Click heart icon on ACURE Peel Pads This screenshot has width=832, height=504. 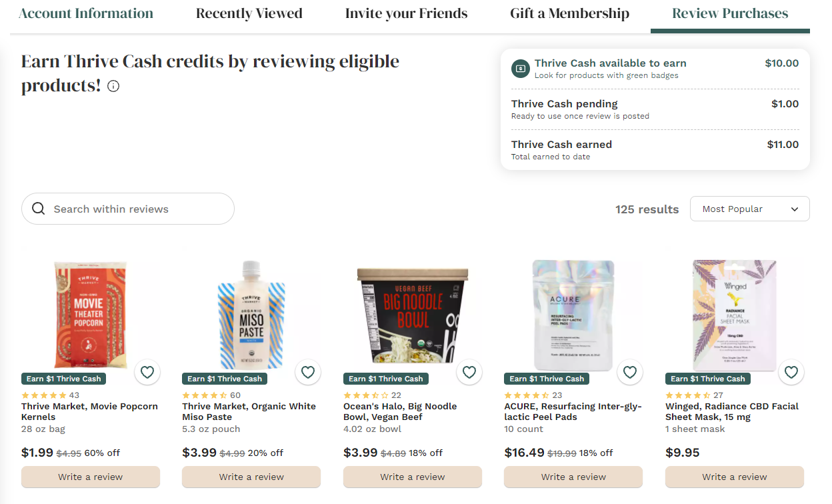pos(630,373)
